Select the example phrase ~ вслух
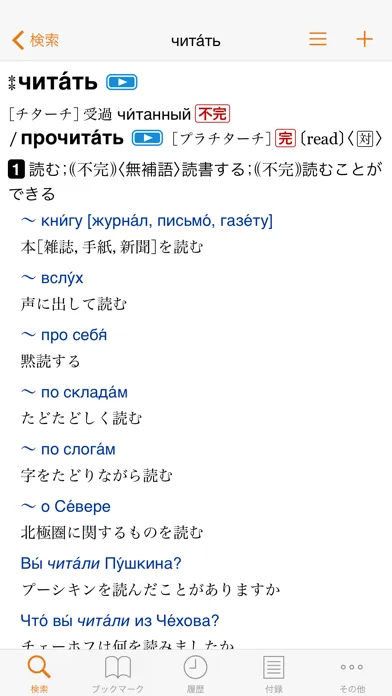The height and width of the screenshot is (696, 392). (x=52, y=278)
